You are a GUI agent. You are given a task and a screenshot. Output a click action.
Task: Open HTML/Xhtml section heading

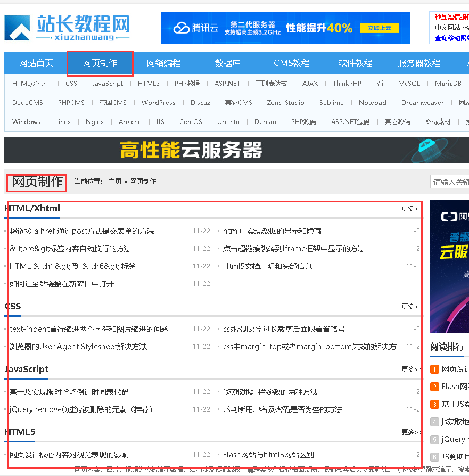32,208
